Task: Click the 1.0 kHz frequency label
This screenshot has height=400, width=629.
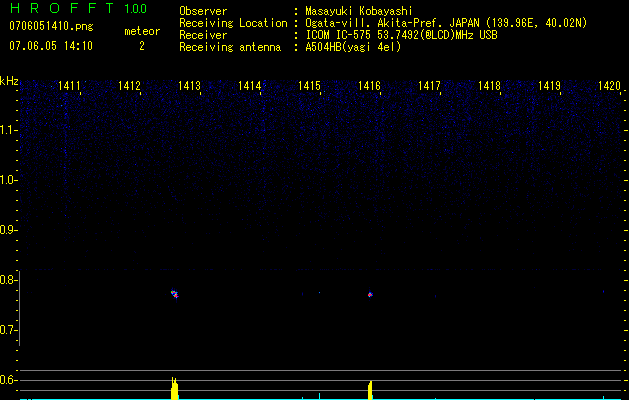Action: click(8, 180)
